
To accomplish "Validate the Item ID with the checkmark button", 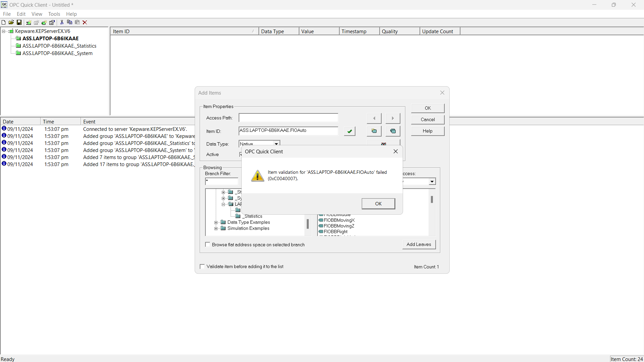I will pyautogui.click(x=349, y=131).
